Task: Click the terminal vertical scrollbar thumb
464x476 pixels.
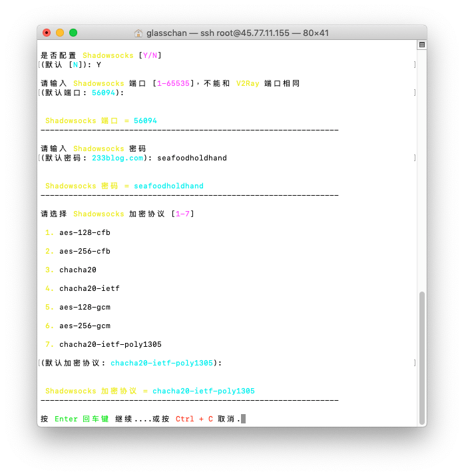Action: (422, 358)
